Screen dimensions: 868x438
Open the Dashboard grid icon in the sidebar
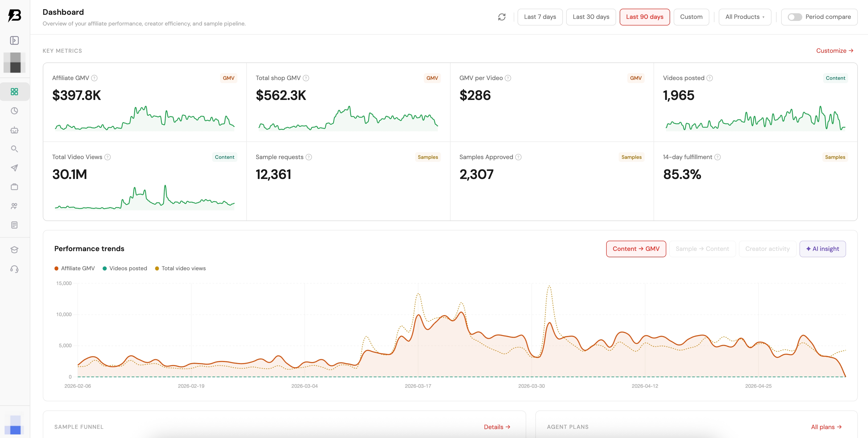(x=14, y=92)
